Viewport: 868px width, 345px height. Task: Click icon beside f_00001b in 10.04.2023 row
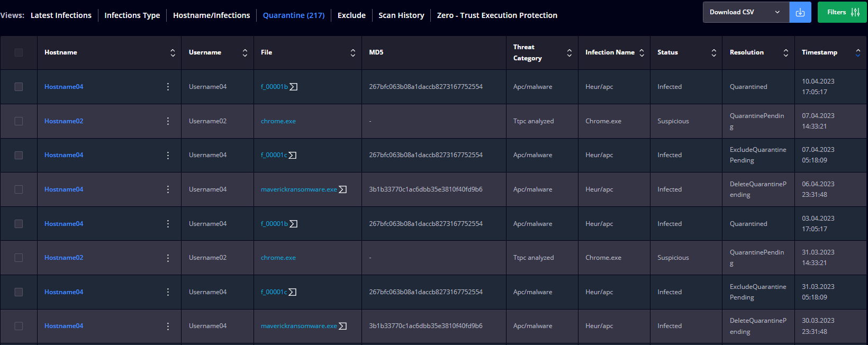point(294,87)
